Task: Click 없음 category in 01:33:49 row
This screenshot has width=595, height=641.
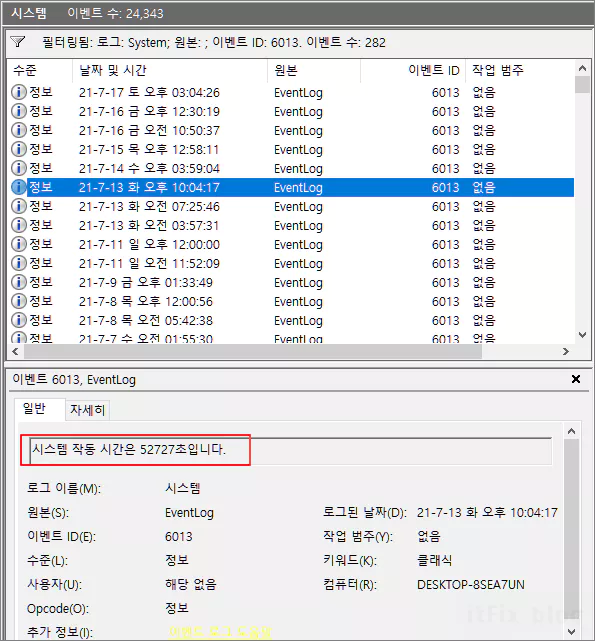Action: pyautogui.click(x=484, y=282)
